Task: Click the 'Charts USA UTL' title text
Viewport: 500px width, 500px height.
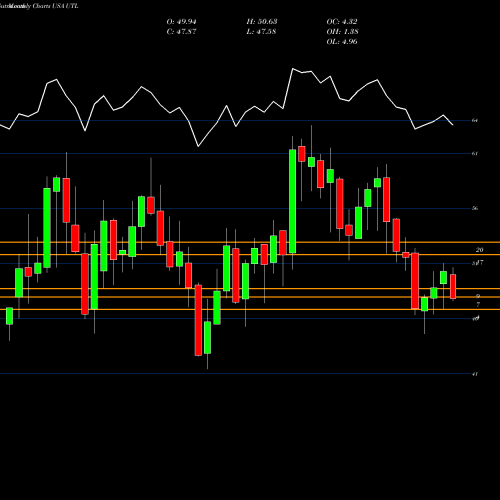Action: 56,6
